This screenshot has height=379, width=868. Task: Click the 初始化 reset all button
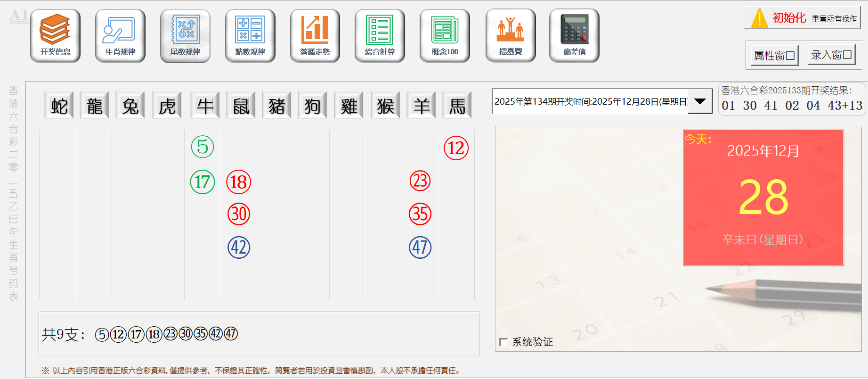click(802, 18)
